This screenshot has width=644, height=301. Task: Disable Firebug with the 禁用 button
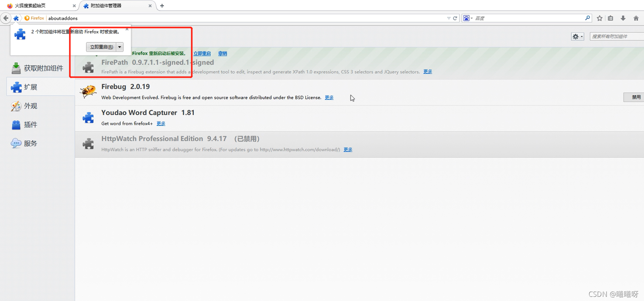click(634, 97)
